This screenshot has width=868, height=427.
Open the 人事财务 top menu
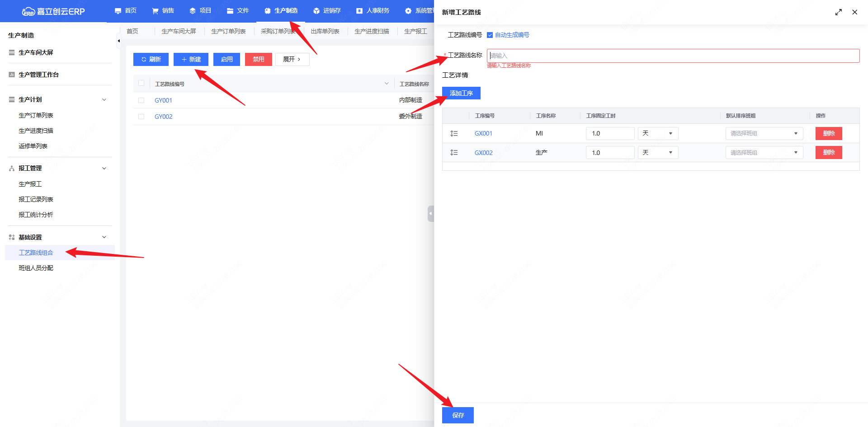(x=373, y=10)
